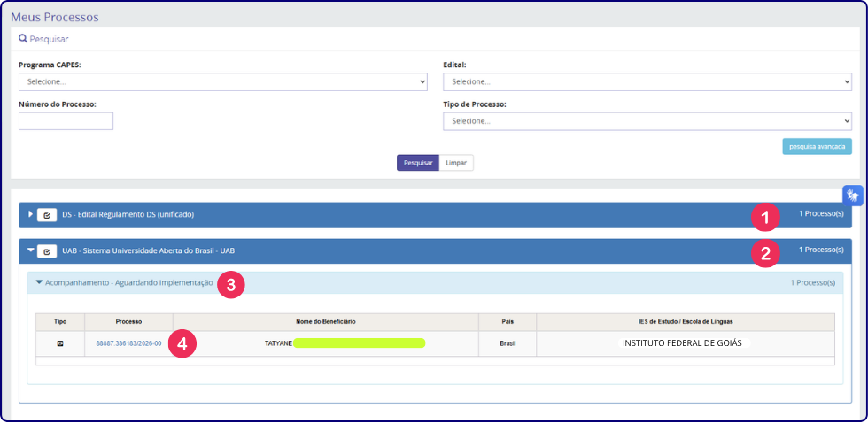Focus the Número do Processo field
868x423 pixels.
66,121
